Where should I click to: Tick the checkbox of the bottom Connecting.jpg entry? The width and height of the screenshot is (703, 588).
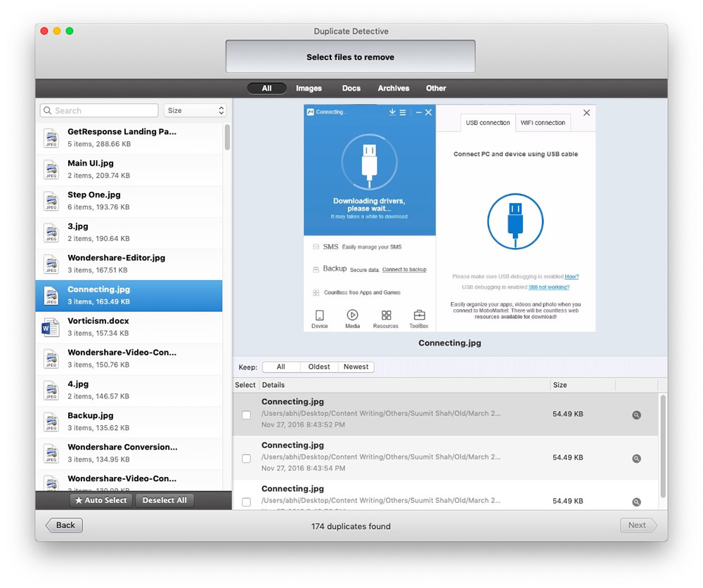(246, 502)
